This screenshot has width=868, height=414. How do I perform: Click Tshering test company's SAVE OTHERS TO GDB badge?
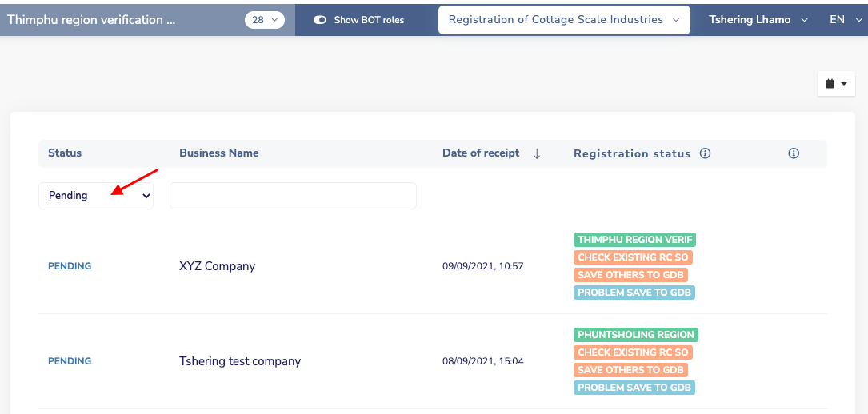pyautogui.click(x=630, y=370)
